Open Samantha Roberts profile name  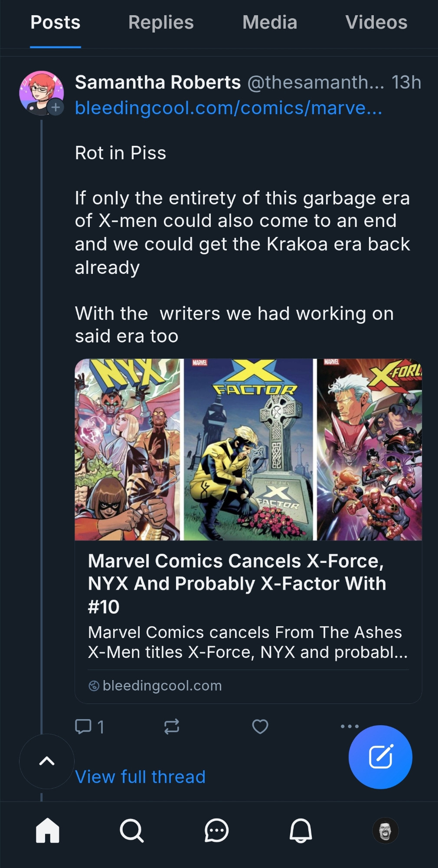tap(158, 82)
